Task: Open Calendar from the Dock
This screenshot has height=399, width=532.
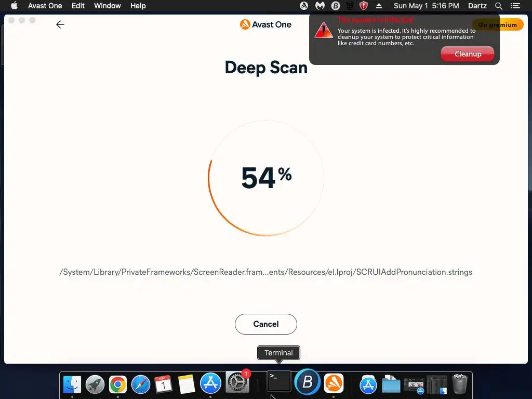Action: point(163,384)
